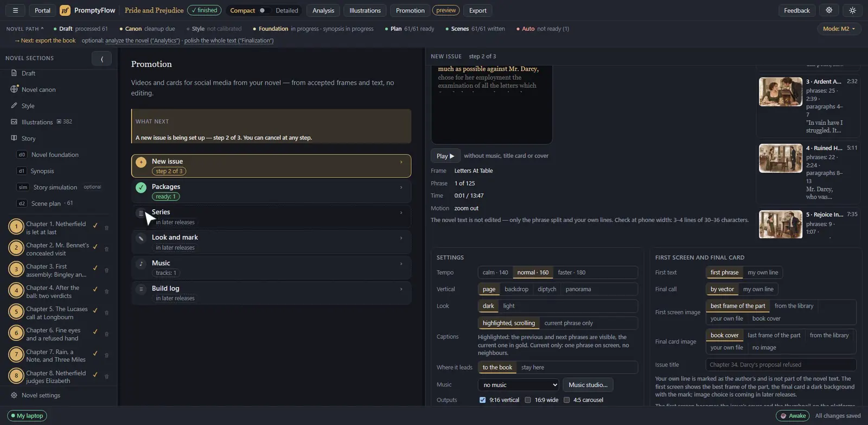Delete Chapter 1 with trash icon

pos(106,228)
